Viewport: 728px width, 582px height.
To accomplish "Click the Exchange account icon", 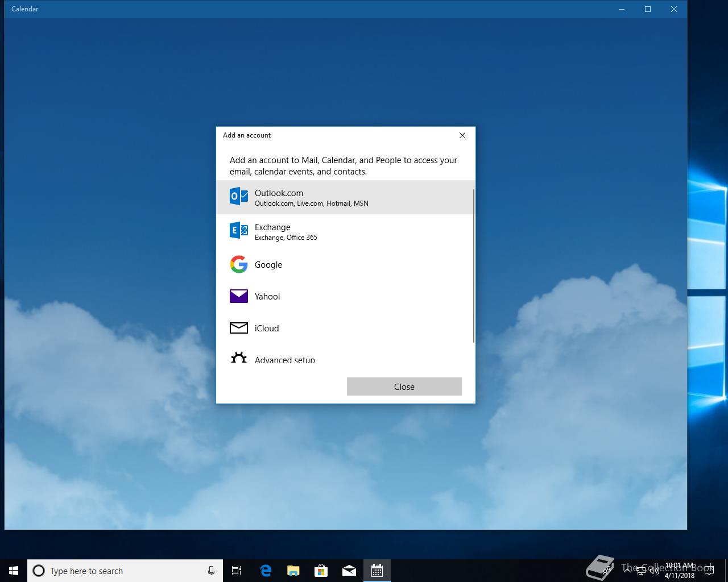I will click(x=239, y=231).
